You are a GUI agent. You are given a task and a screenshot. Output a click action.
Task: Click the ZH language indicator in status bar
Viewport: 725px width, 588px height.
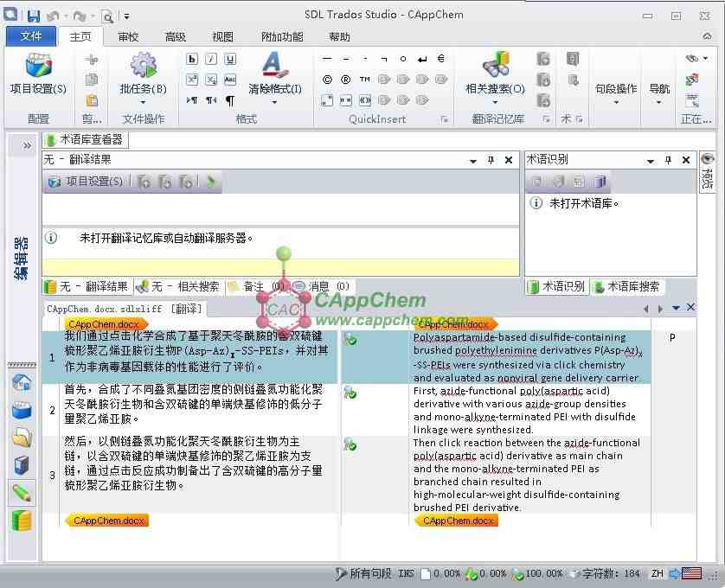658,573
